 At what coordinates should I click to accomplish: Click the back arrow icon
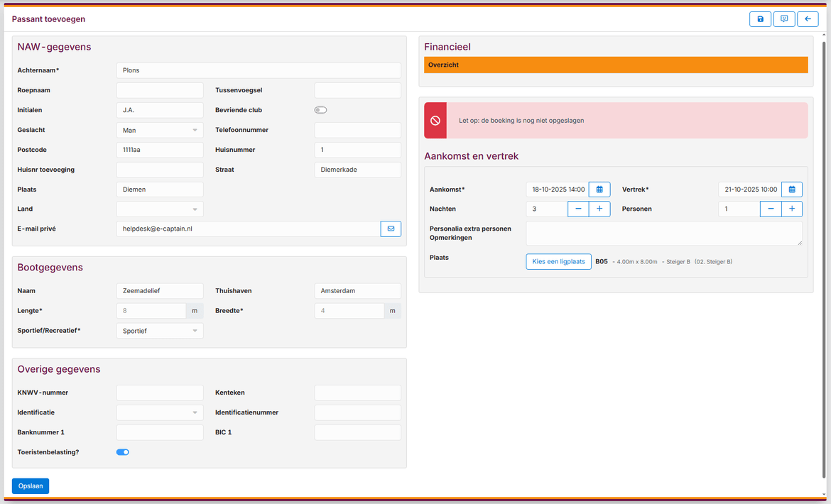pos(808,19)
